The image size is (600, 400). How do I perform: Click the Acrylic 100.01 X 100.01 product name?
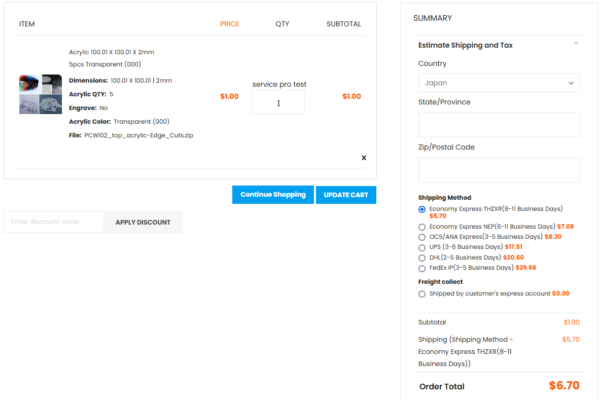coord(111,51)
